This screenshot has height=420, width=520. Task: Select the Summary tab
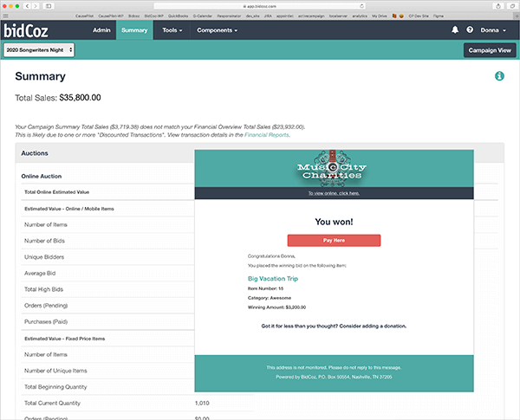[x=134, y=30]
